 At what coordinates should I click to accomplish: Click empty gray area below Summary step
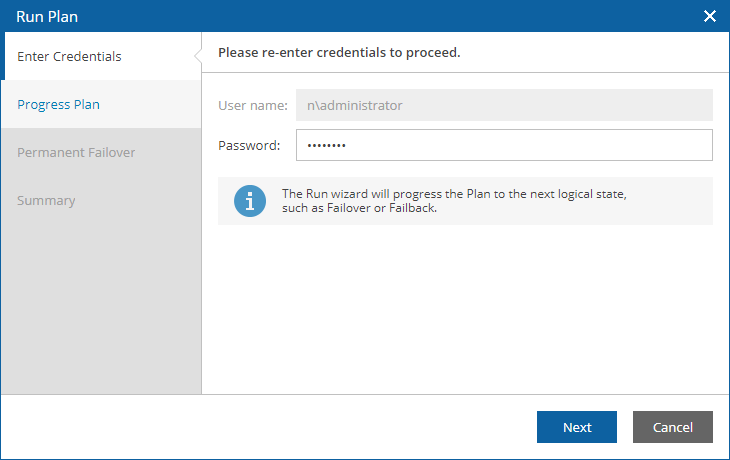(x=101, y=307)
